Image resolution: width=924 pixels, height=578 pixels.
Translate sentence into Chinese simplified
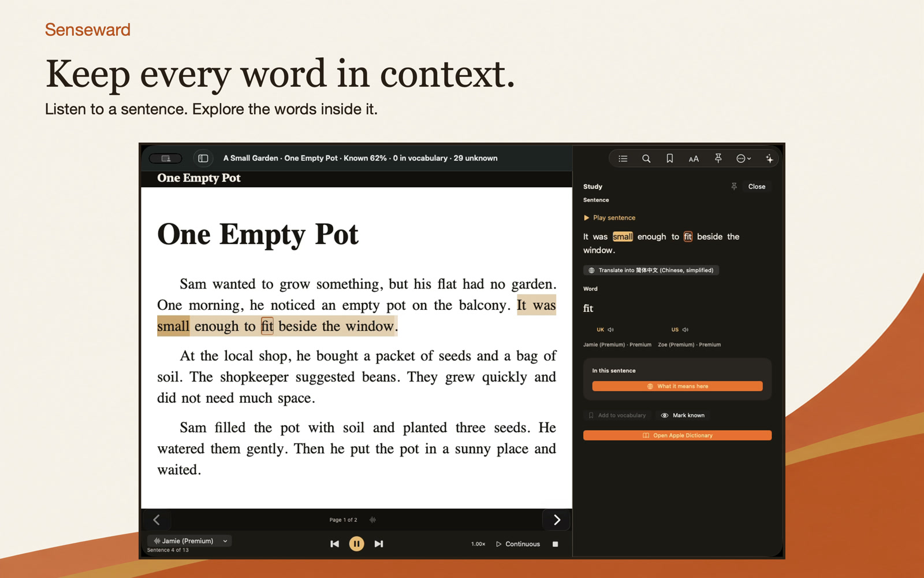pos(651,270)
